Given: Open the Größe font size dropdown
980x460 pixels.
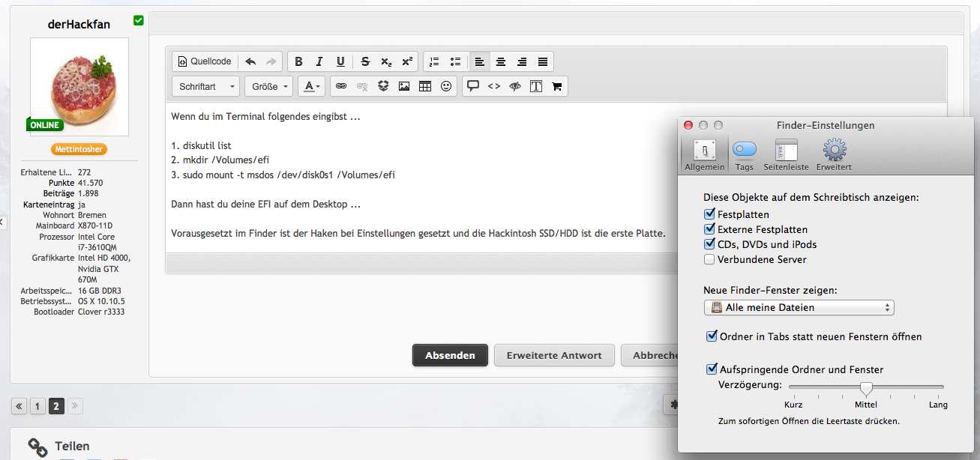Looking at the screenshot, I should [268, 86].
